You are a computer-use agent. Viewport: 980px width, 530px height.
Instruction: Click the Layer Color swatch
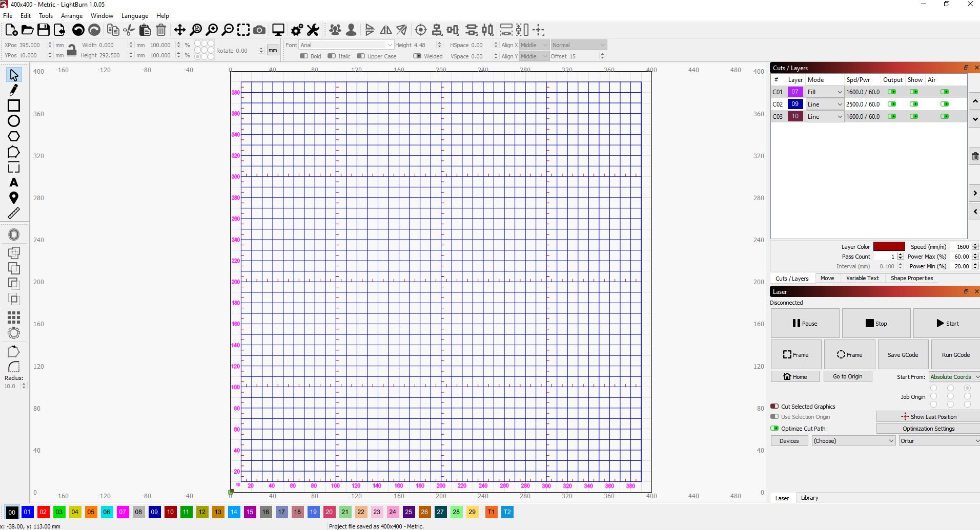tap(890, 246)
